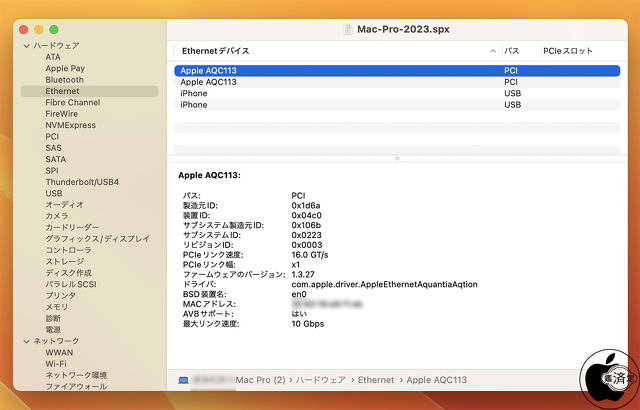This screenshot has height=410, width=640.
Task: Click the 16.0 GT/s link speed value
Action: [x=310, y=255]
